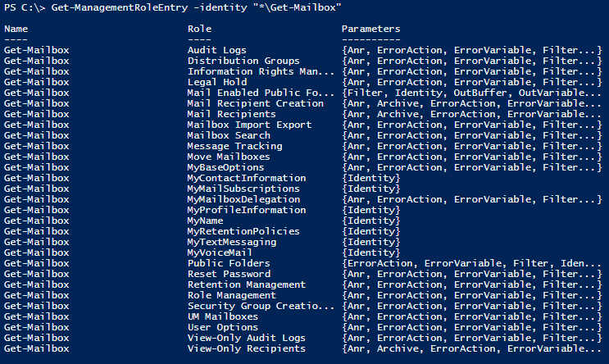This screenshot has height=364, width=609.
Task: Click the Parameters column header
Action: [x=371, y=29]
